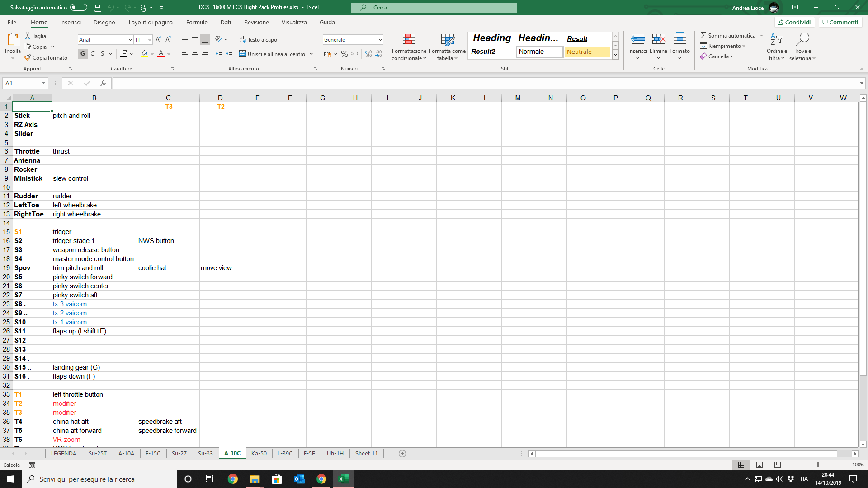Expand the number format Generale dropdown
Viewport: 868px width, 488px height.
[x=380, y=40]
